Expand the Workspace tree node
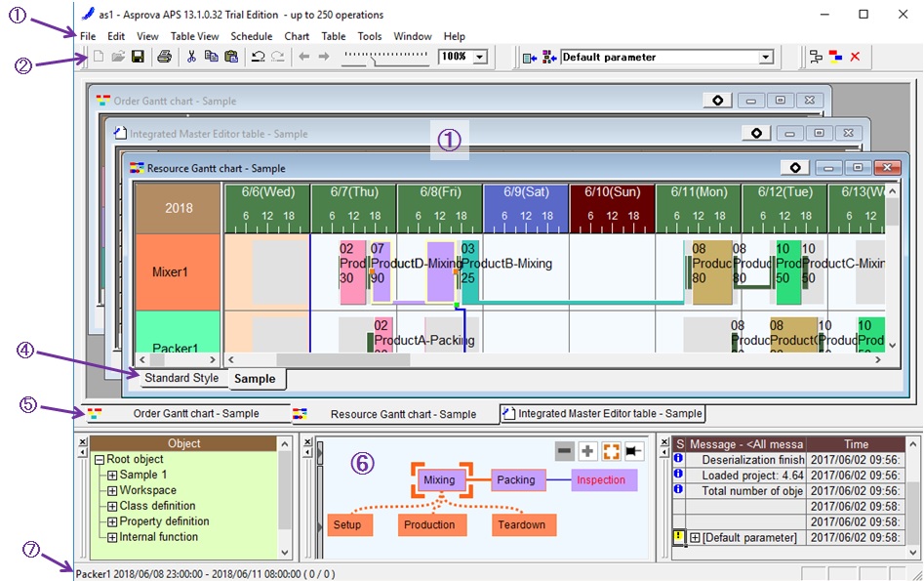Viewport: 924px width, 581px height. pos(112,491)
